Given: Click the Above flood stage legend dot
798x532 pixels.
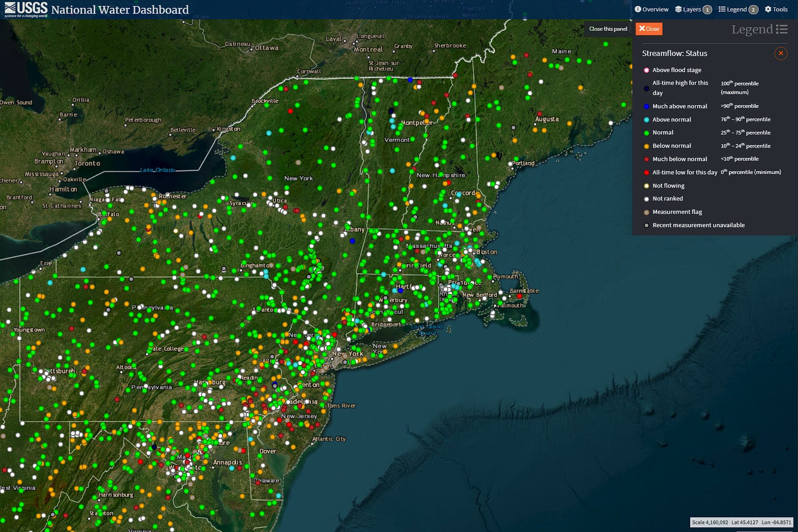Looking at the screenshot, I should click(x=647, y=70).
